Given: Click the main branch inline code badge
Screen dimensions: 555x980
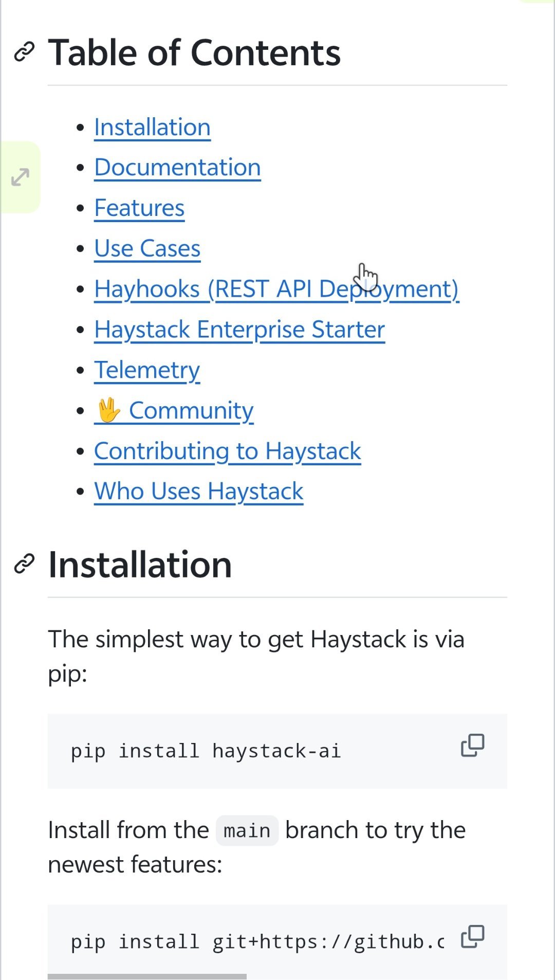Looking at the screenshot, I should coord(246,830).
